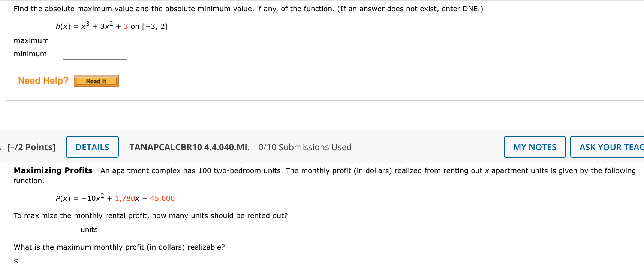Click the h(x) function statement
Screen dimensions: 644x272
(111, 25)
